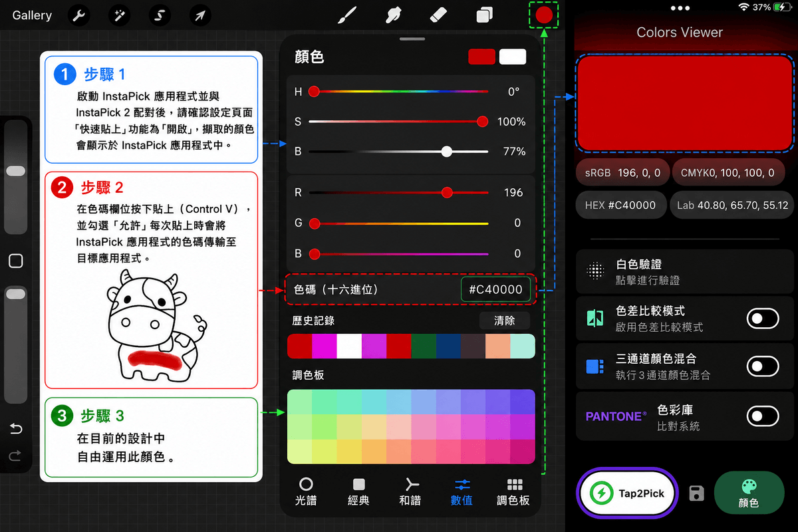
Task: Pick the mint history swatch
Action: (523, 346)
